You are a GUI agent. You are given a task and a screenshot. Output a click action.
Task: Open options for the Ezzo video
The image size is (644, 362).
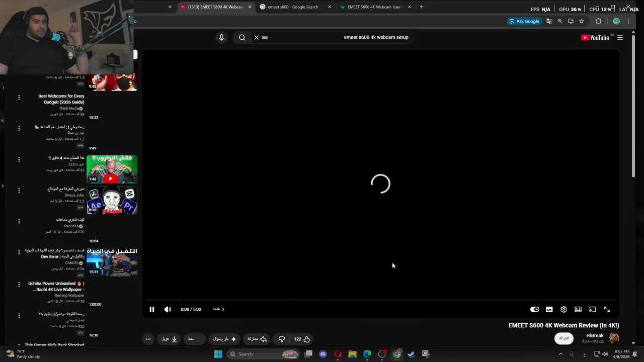tap(19, 159)
